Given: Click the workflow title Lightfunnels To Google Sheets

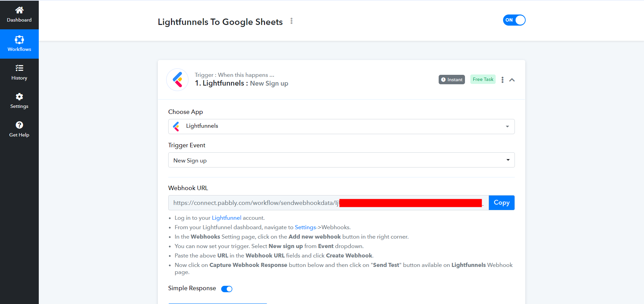Looking at the screenshot, I should 220,22.
